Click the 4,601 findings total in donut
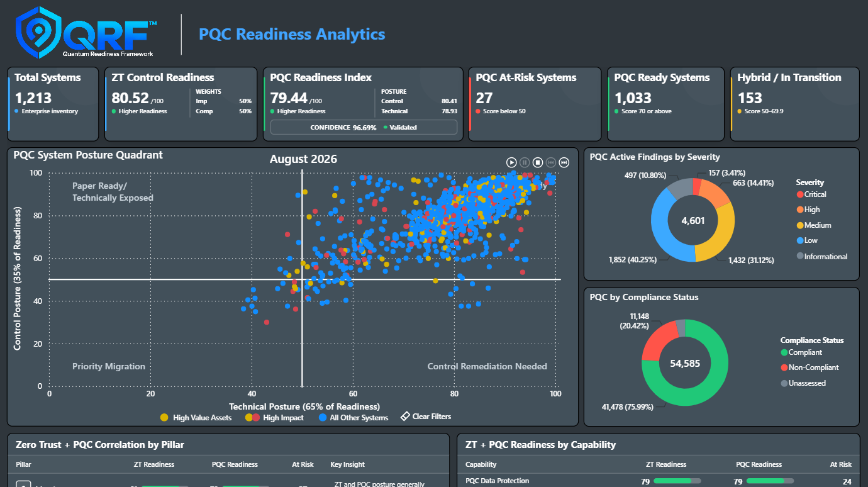The height and width of the screenshot is (487, 868). click(x=693, y=221)
